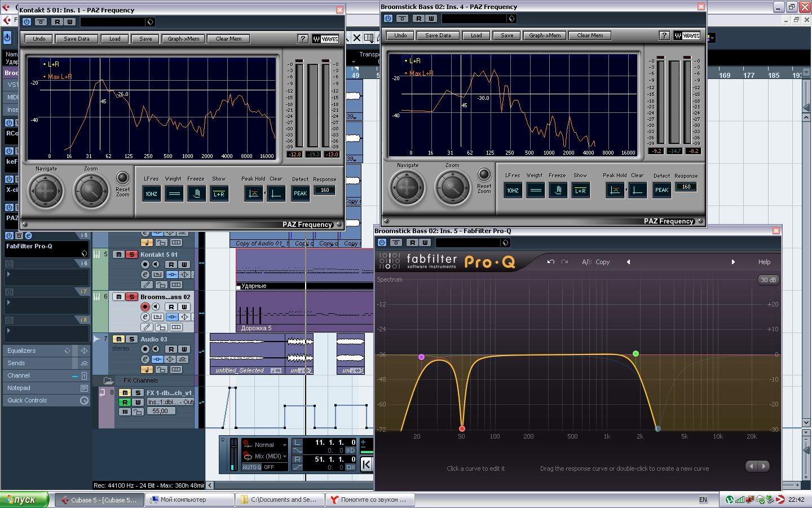Toggle solo on the Audio 03 track

point(131,339)
